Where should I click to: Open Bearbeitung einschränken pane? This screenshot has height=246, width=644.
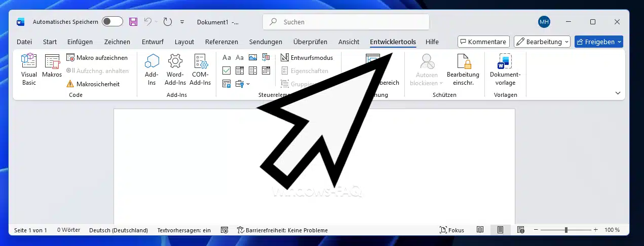click(463, 69)
